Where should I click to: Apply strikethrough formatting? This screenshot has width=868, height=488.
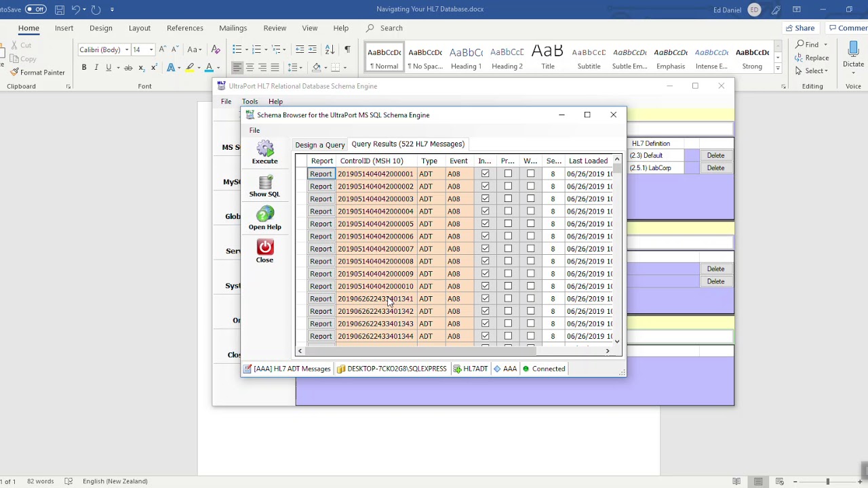[x=128, y=67]
